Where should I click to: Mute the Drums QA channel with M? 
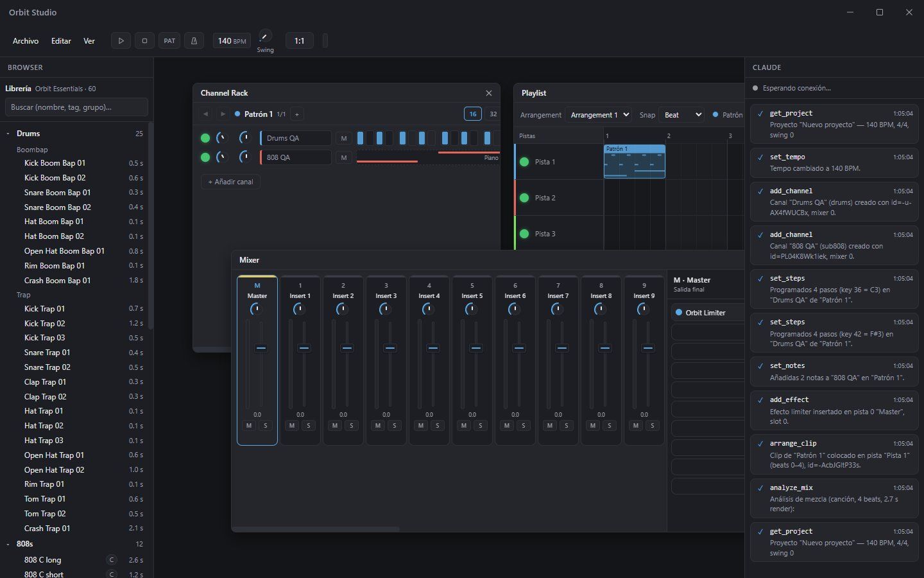tap(344, 138)
